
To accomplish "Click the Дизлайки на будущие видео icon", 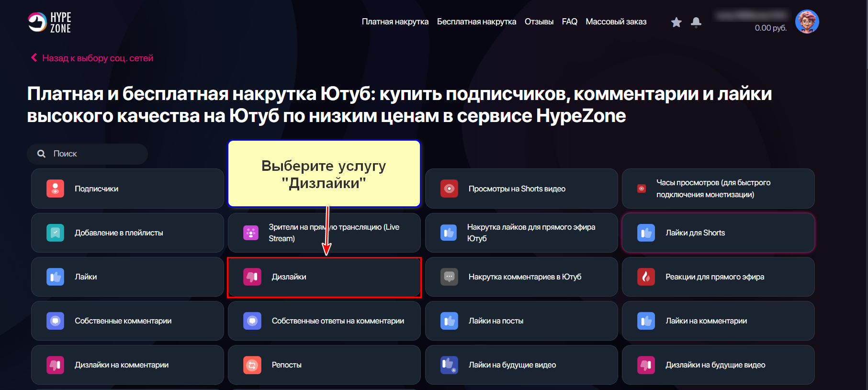I will 646,365.
